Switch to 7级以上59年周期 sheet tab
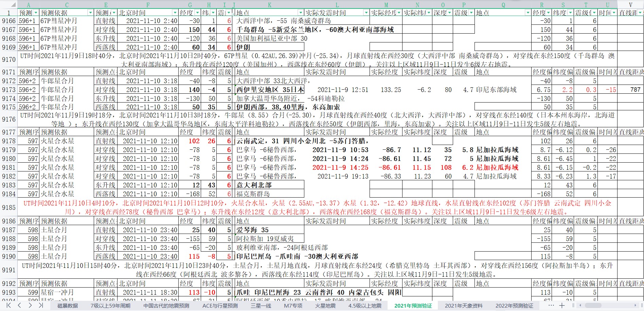Image resolution: width=644 pixels, height=311 pixels. pyautogui.click(x=110, y=306)
